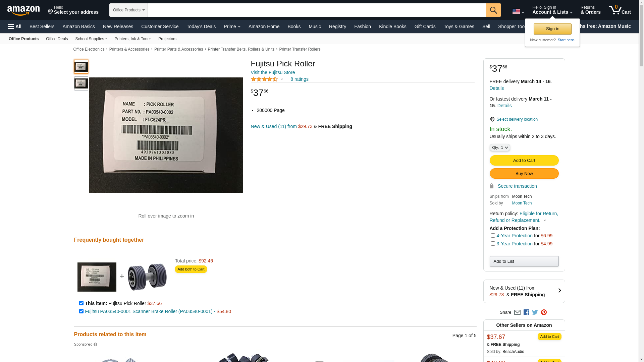Open the country flag language selector
Screen dimensions: 644x362
[518, 11]
